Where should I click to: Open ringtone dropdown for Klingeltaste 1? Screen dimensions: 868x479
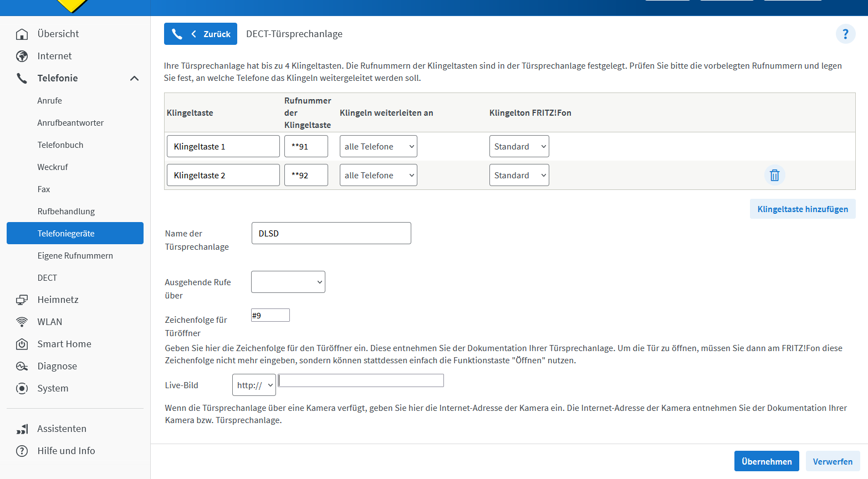[x=519, y=147]
